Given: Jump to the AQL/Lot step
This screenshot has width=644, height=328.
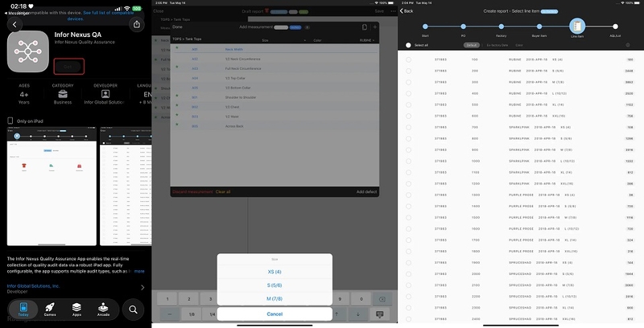Looking at the screenshot, I should pos(615,27).
